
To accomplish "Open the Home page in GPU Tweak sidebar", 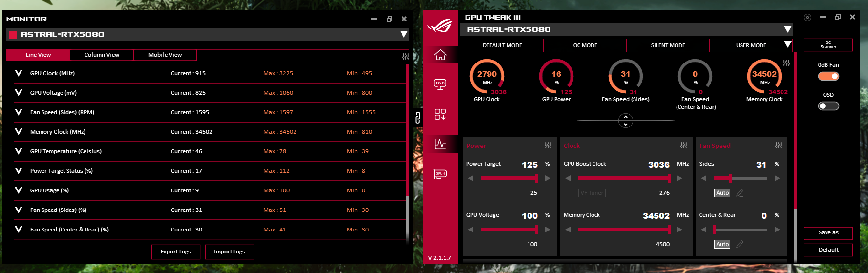I will (x=440, y=55).
